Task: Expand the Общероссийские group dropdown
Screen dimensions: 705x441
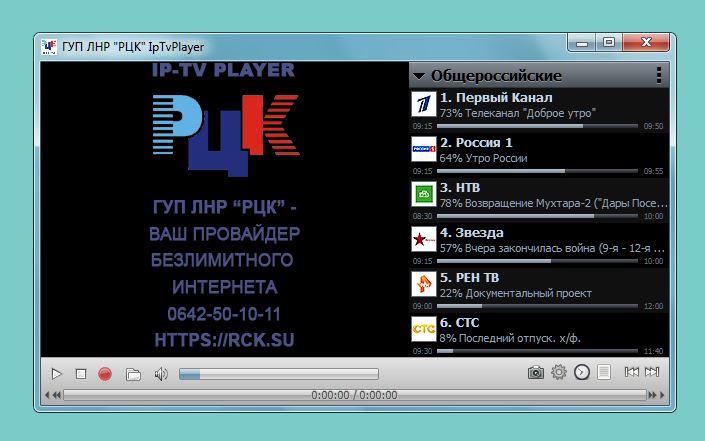Action: 420,76
